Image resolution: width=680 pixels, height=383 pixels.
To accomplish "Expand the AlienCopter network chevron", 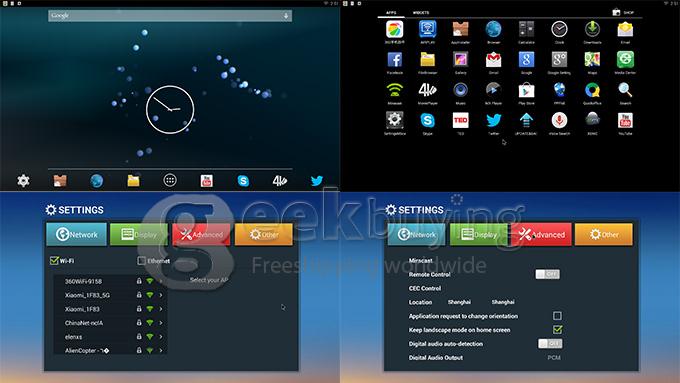I will point(161,350).
